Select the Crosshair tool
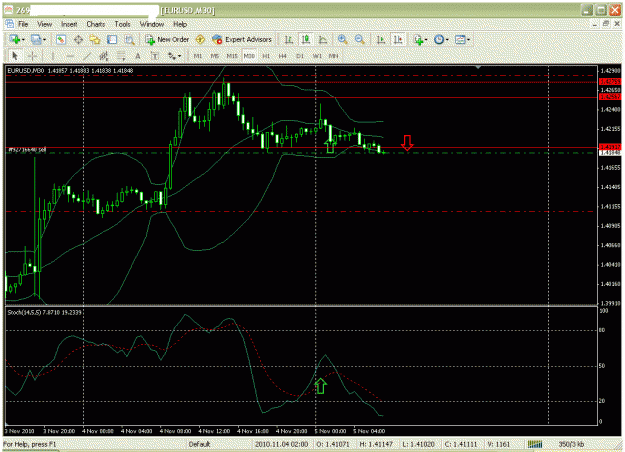This screenshot has width=625, height=452. coord(33,56)
